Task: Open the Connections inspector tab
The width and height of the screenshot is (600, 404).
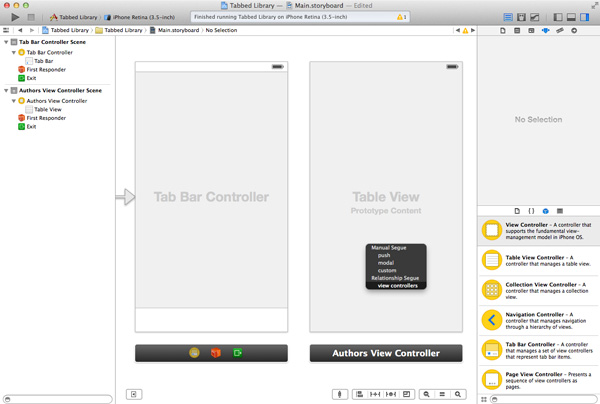Action: pos(574,31)
